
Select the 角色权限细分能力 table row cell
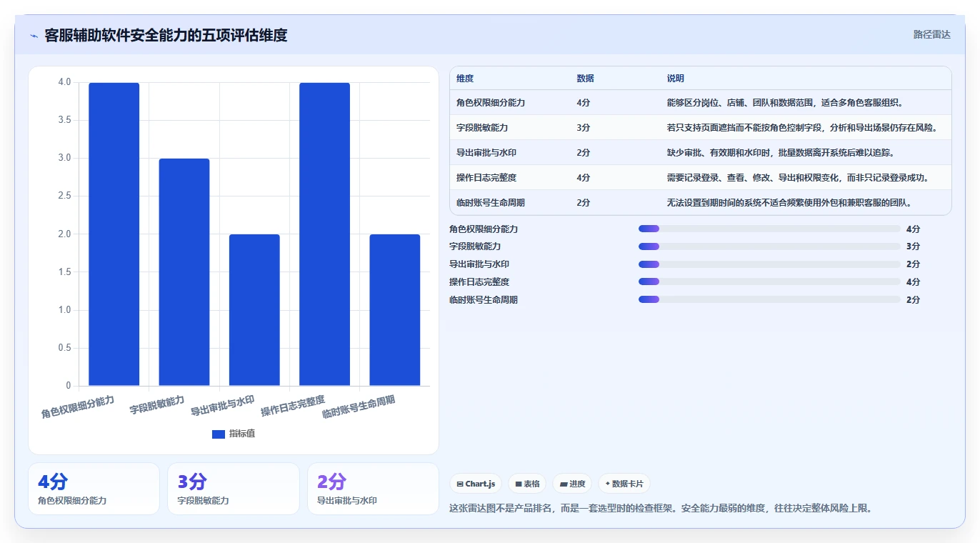[x=491, y=103]
